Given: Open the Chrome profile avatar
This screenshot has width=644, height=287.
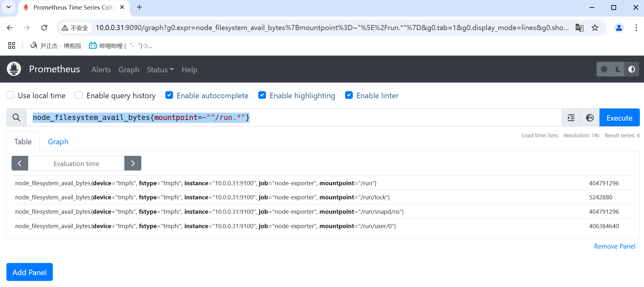Looking at the screenshot, I should point(619,28).
